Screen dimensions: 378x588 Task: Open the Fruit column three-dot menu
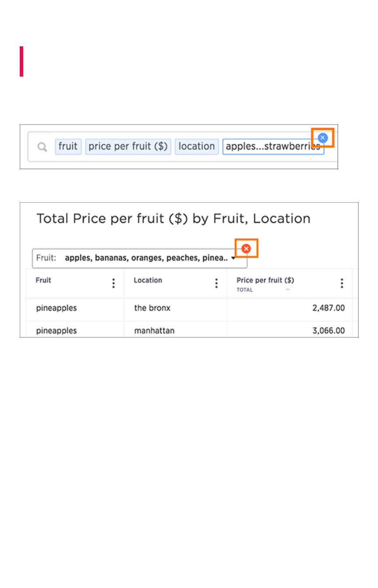pos(113,283)
